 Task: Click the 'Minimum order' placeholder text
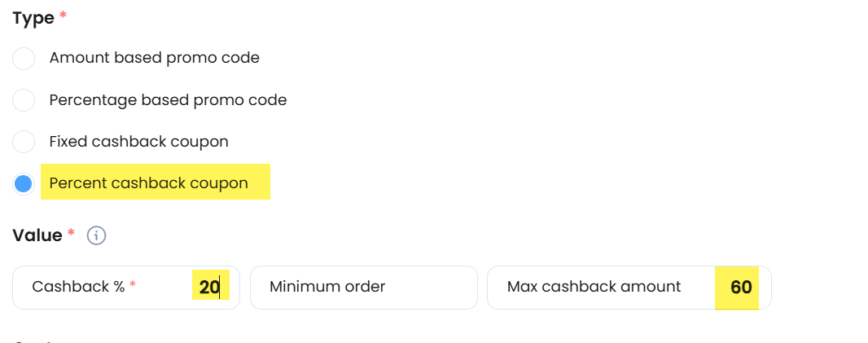pyautogui.click(x=327, y=287)
